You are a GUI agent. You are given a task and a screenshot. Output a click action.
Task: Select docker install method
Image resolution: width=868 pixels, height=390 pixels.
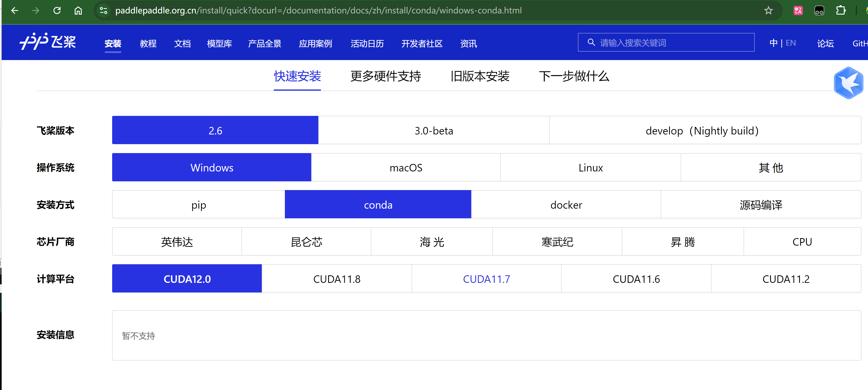[566, 204]
